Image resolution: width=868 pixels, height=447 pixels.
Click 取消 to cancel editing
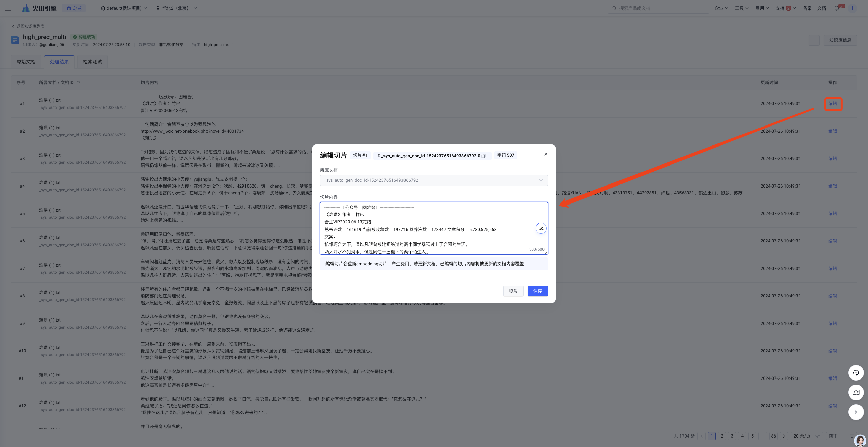(513, 291)
